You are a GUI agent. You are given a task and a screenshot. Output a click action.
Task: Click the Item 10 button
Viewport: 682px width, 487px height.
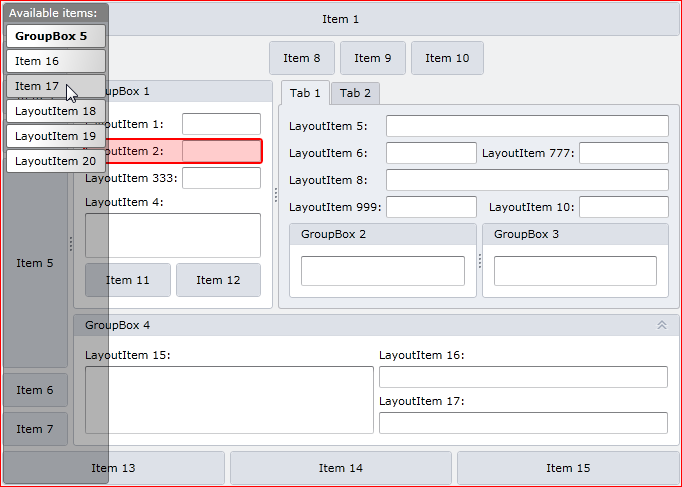pos(447,58)
